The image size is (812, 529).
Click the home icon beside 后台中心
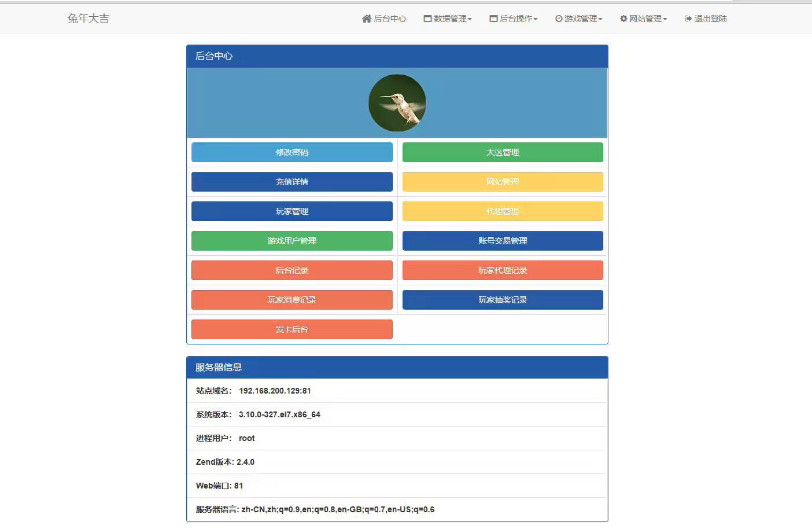click(366, 19)
